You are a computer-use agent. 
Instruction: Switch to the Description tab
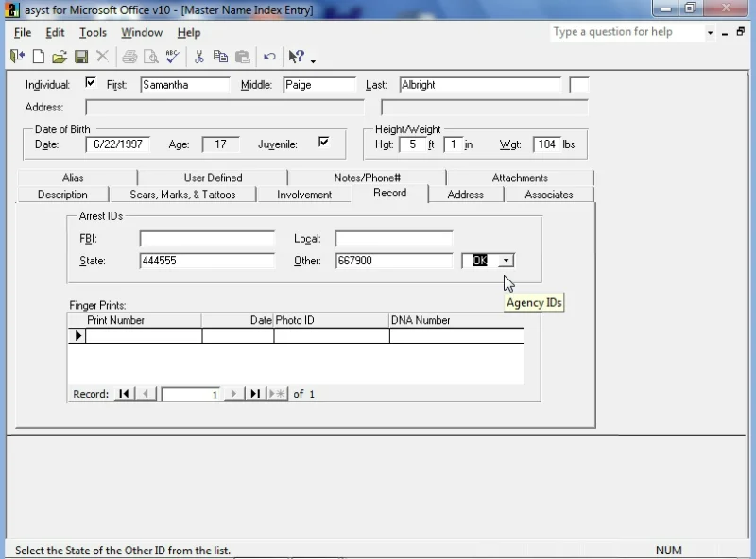tap(62, 195)
